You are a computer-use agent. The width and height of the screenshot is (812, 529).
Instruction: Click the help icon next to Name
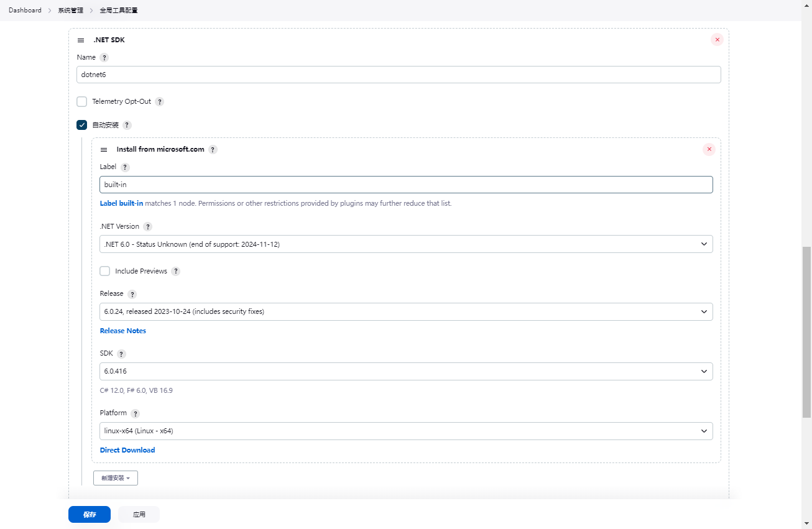click(x=104, y=57)
